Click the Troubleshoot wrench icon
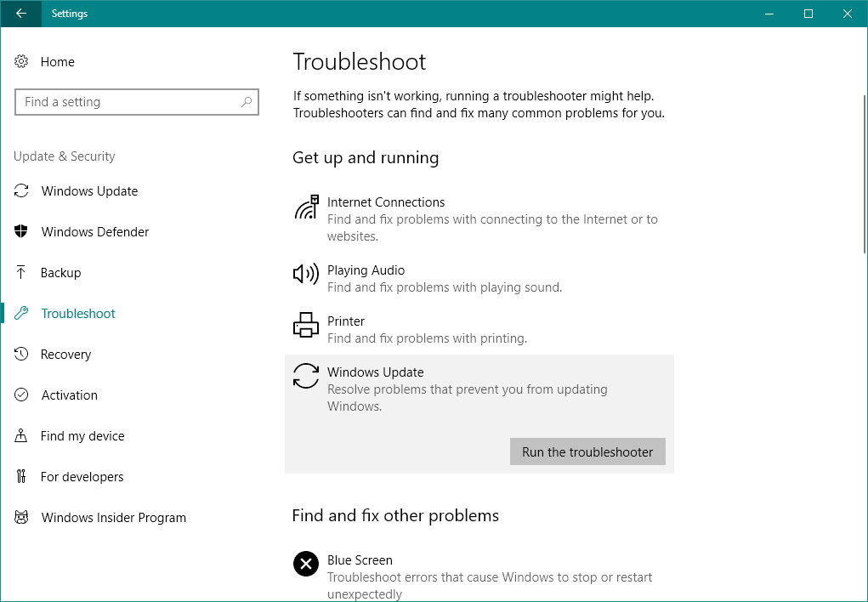The width and height of the screenshot is (868, 602). (21, 314)
